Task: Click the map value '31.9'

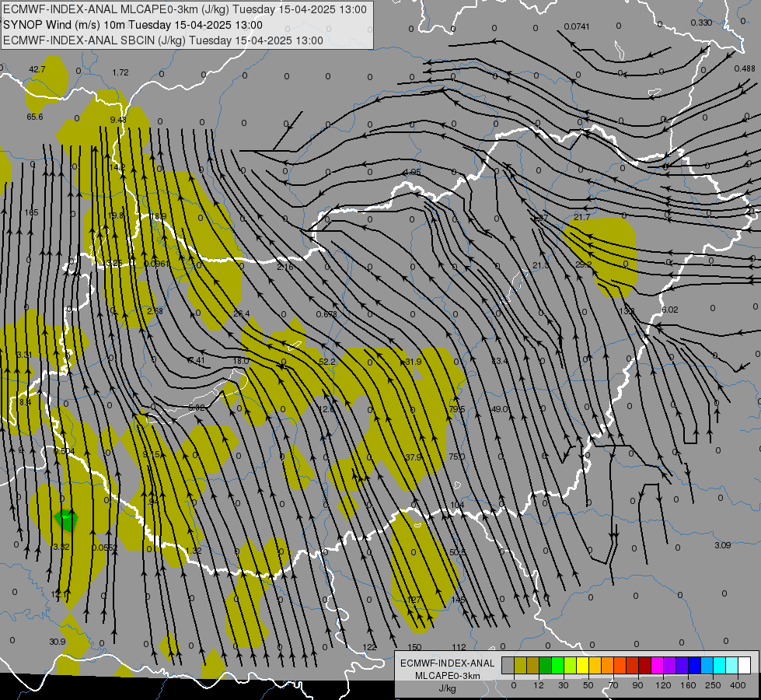Action: pos(413,362)
